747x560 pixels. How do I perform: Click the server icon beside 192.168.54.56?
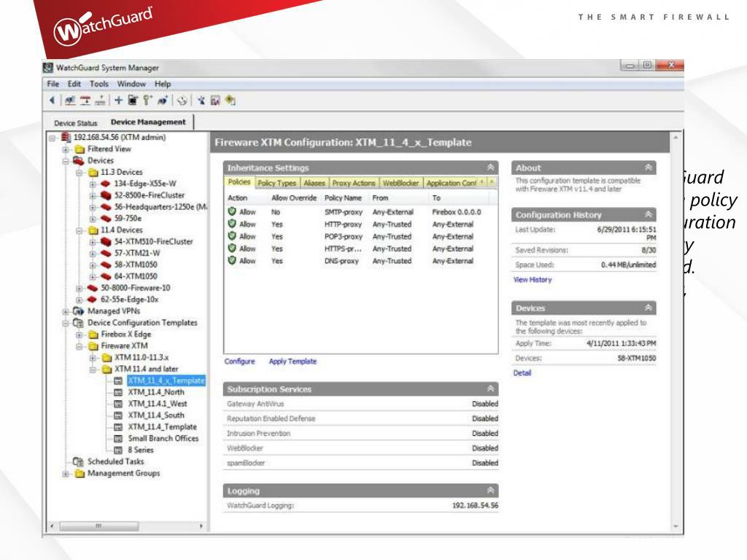(66, 137)
